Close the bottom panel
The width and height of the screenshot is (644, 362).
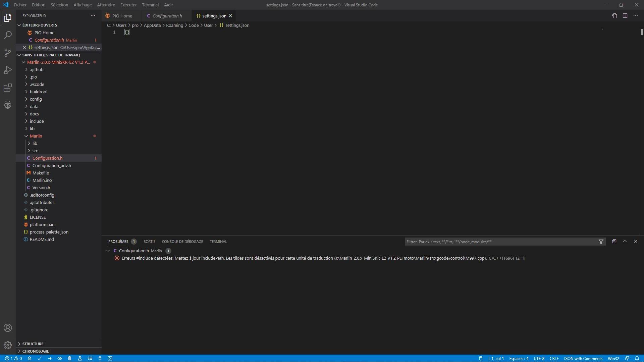(x=636, y=241)
